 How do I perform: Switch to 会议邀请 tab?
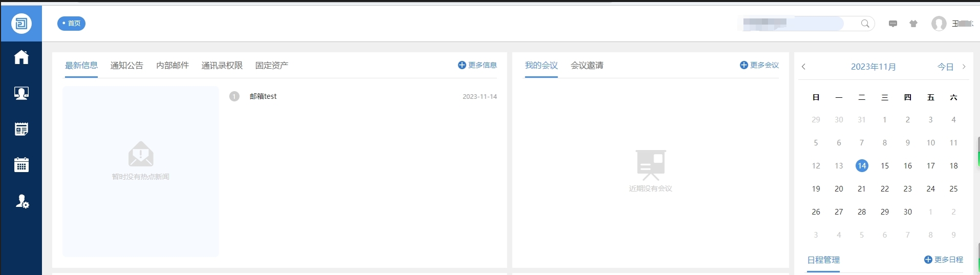coord(587,66)
